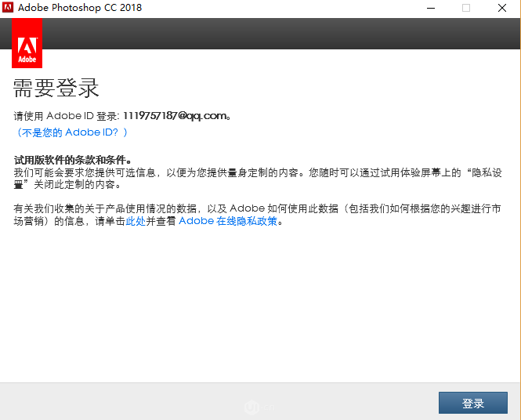
Task: Open the "不是您的 Adobe ID?" link
Action: [x=72, y=132]
